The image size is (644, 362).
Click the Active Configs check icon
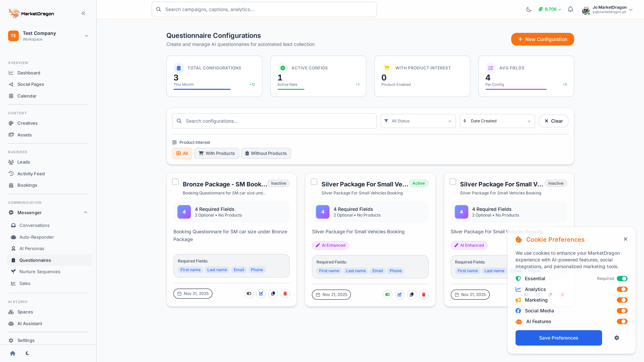(283, 68)
